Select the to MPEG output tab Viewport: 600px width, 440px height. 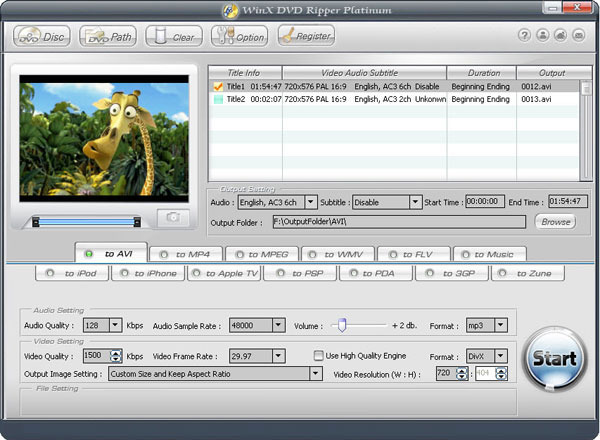point(262,254)
